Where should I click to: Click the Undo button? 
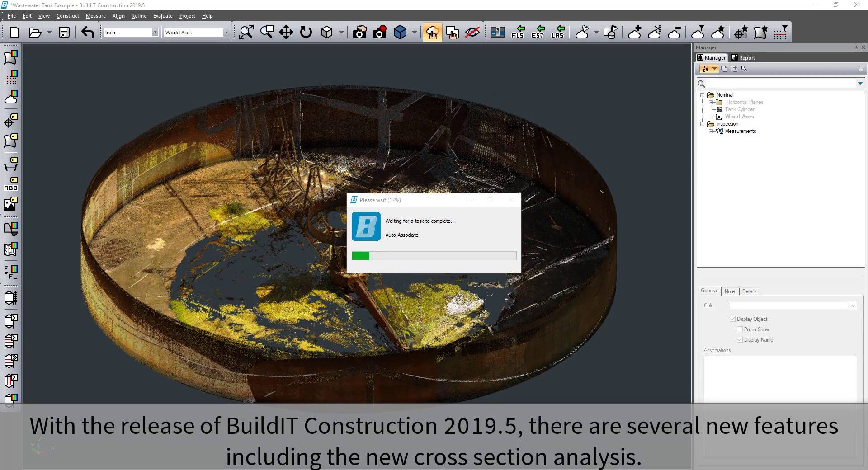(x=87, y=32)
